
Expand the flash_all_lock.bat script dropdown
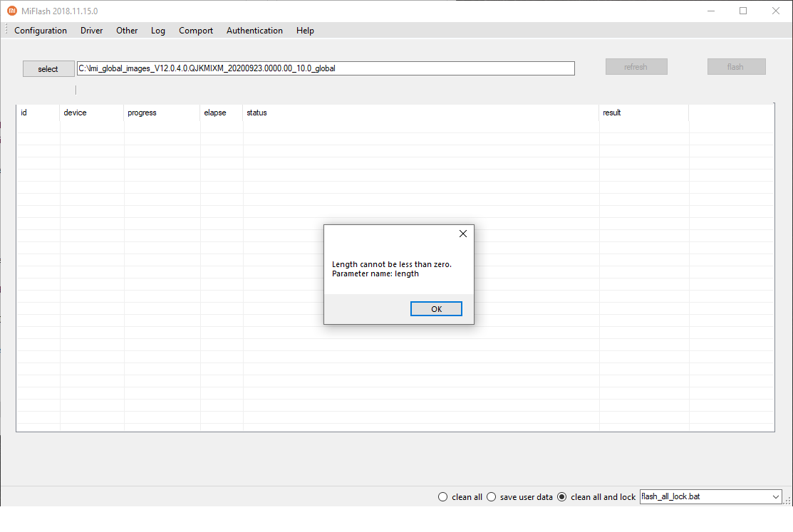(776, 496)
